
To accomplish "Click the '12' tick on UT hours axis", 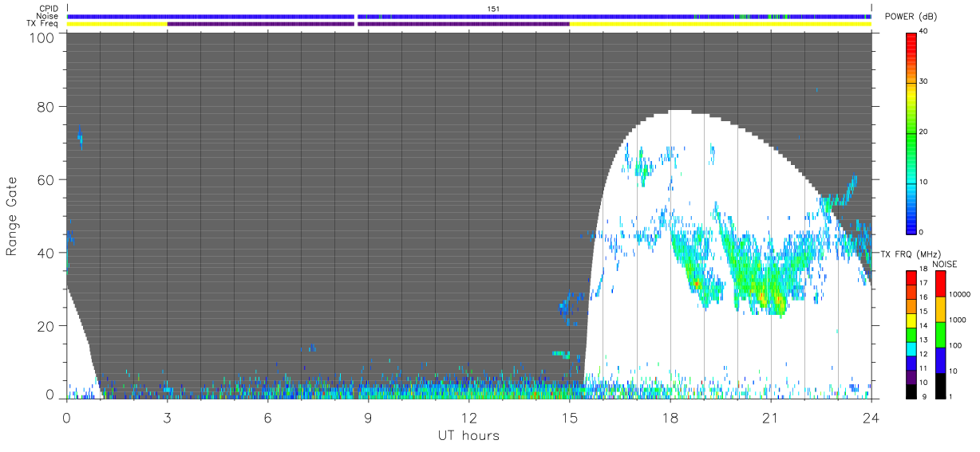I will click(468, 417).
